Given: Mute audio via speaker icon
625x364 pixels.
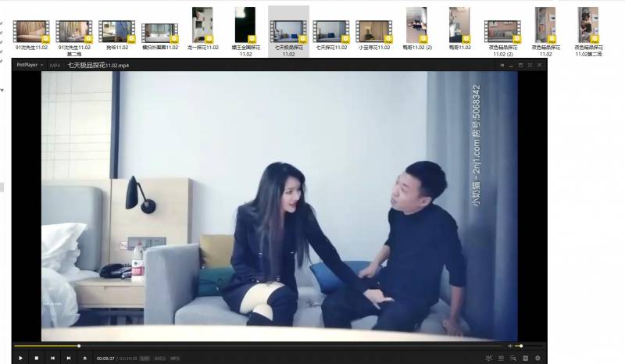Looking at the screenshot, I should [511, 345].
